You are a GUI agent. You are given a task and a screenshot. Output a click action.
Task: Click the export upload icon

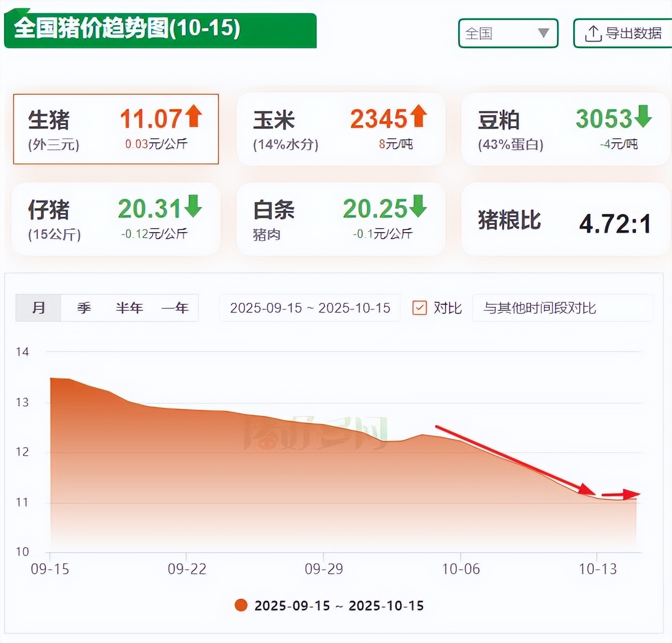(x=593, y=33)
